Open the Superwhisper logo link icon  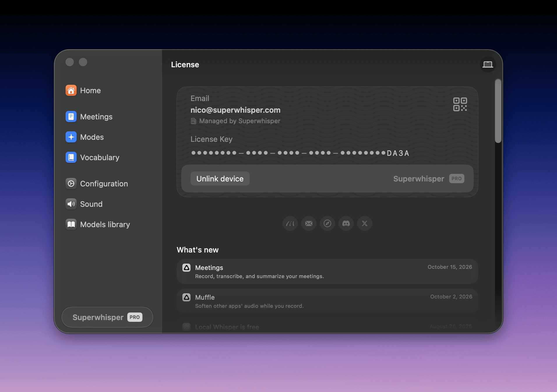coord(290,223)
